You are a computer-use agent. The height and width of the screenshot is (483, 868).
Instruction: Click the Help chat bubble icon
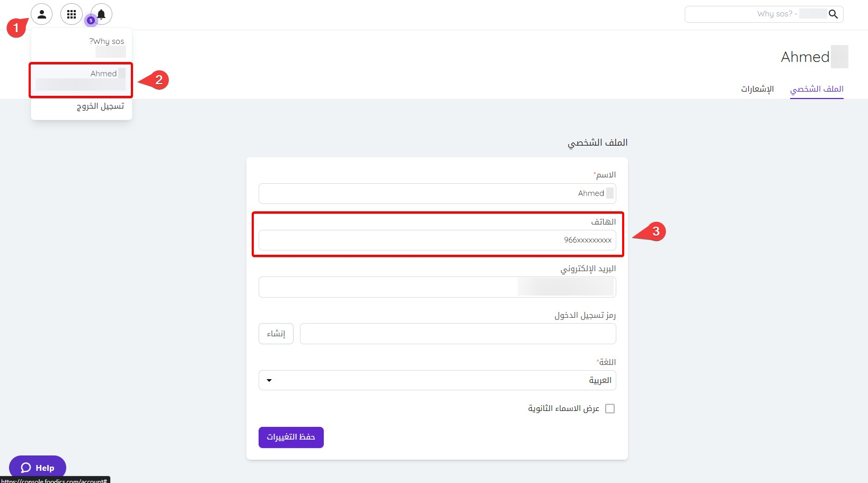(x=26, y=468)
